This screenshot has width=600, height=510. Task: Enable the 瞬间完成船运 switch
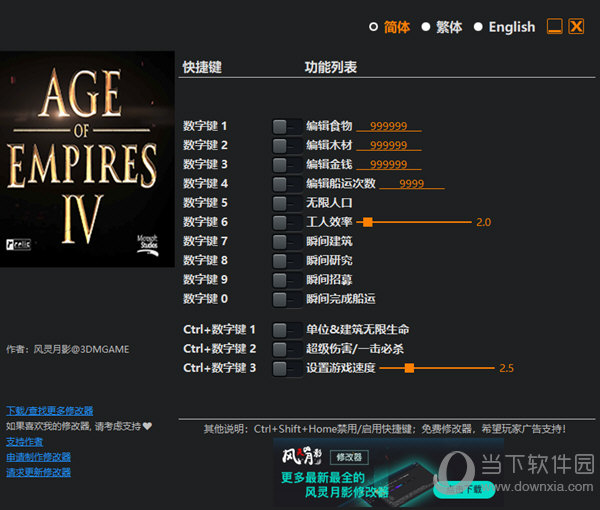click(x=287, y=299)
